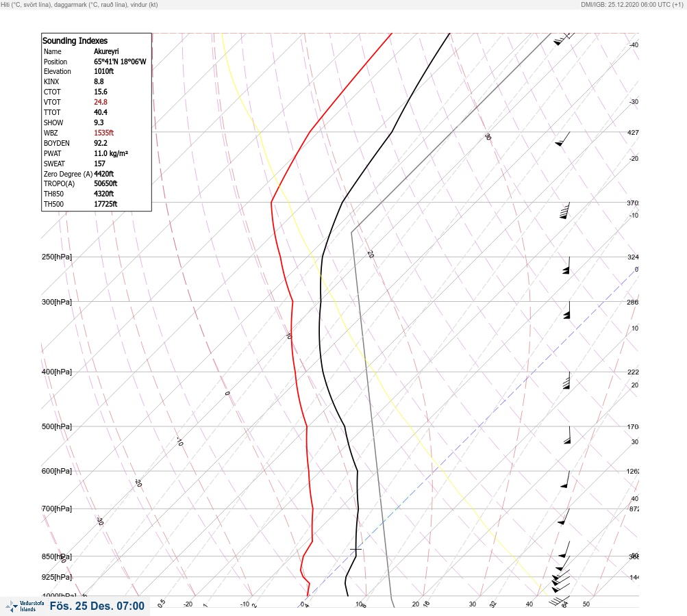The image size is (687, 616).
Task: Click the TTOT value 40.4
Action: [100, 112]
